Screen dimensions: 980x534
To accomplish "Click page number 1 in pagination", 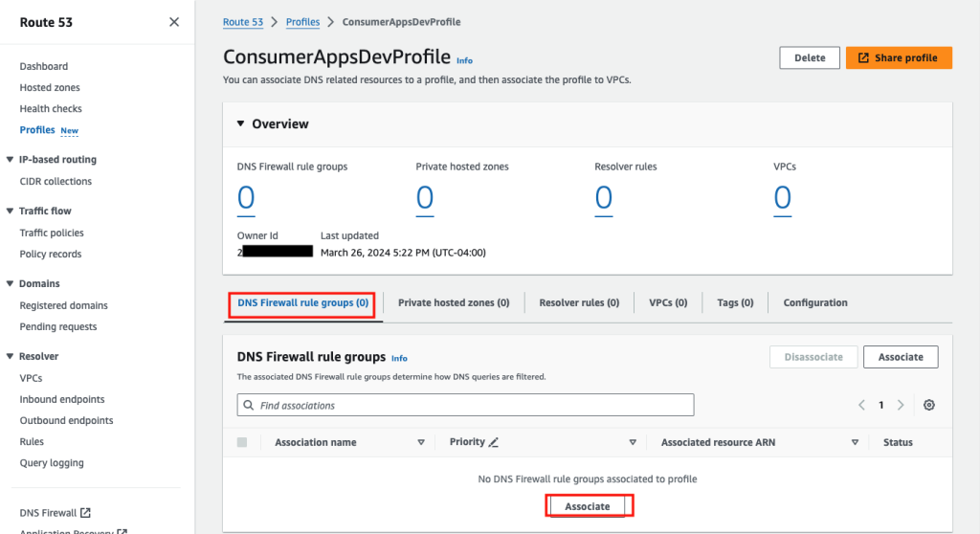I will coord(880,405).
